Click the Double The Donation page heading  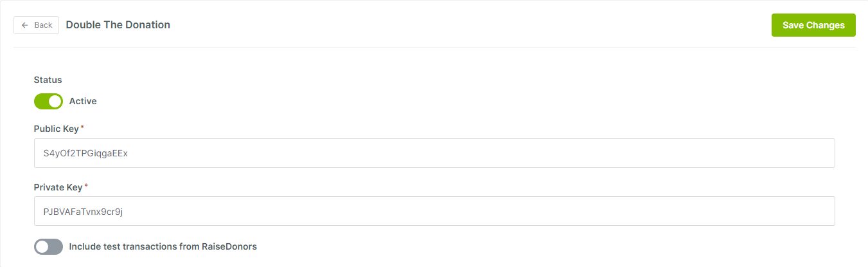[118, 25]
